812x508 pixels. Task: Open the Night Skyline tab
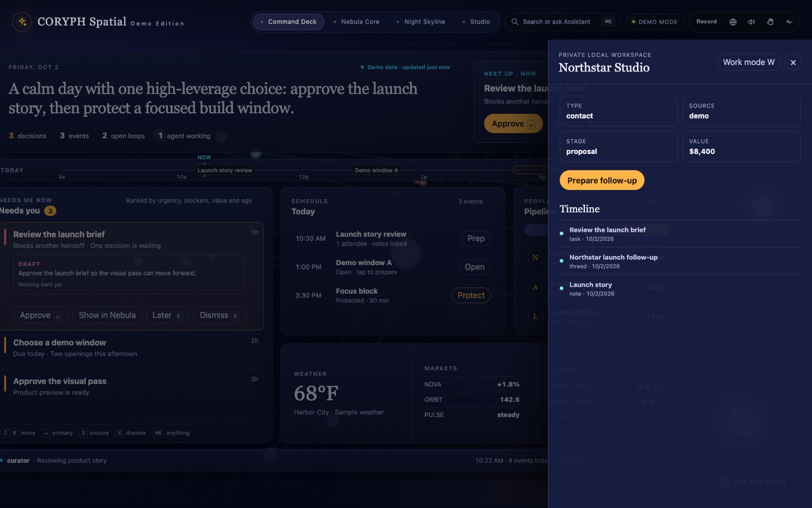[x=420, y=22]
